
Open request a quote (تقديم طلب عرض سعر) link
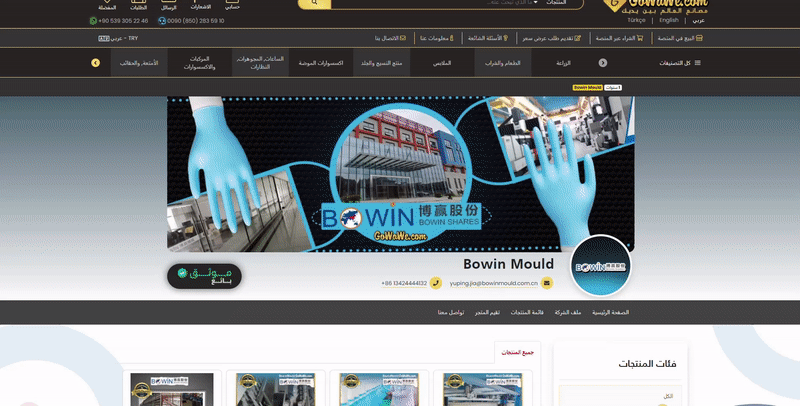(x=551, y=38)
